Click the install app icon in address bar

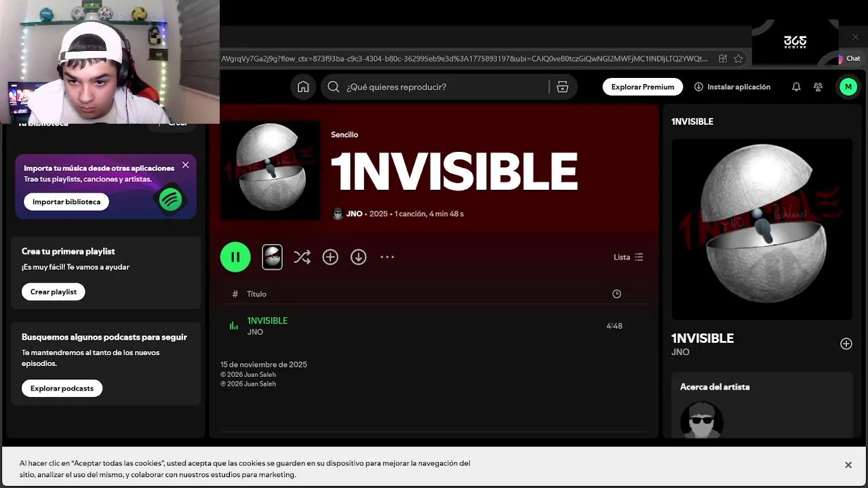coord(722,58)
